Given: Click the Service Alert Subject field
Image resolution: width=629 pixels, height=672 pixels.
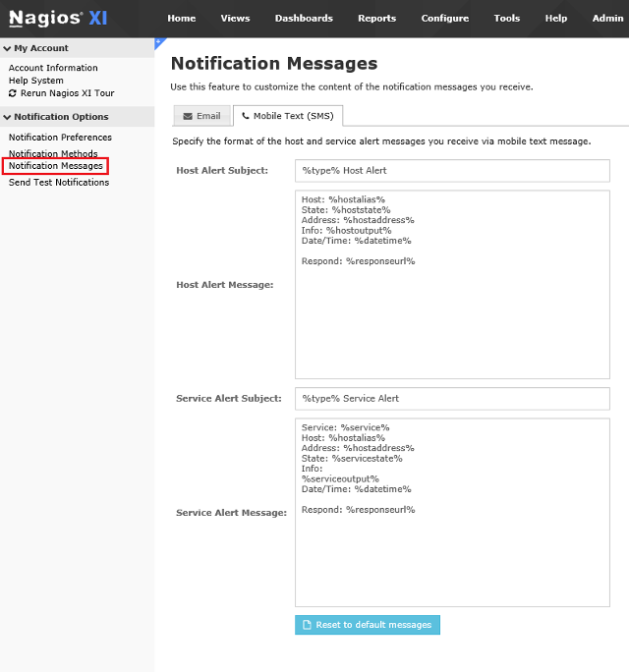Looking at the screenshot, I should [x=452, y=399].
